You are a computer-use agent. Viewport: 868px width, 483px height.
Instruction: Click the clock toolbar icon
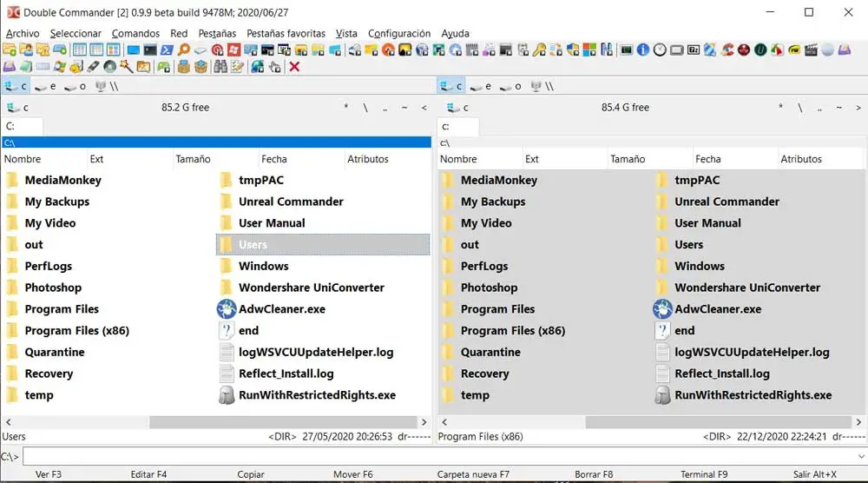tap(660, 50)
